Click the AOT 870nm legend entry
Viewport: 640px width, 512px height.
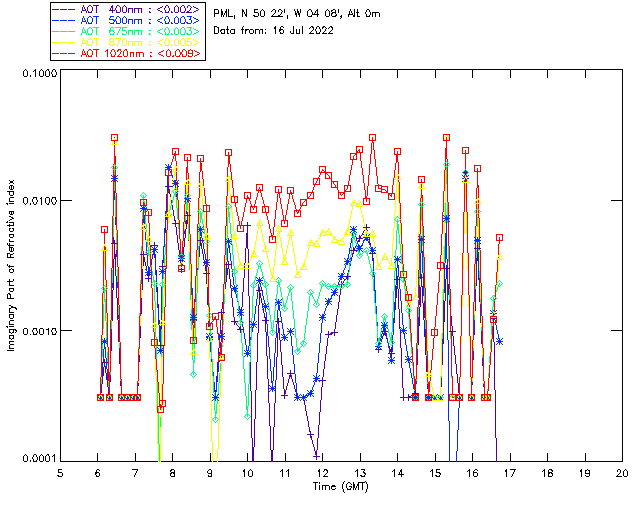point(127,42)
